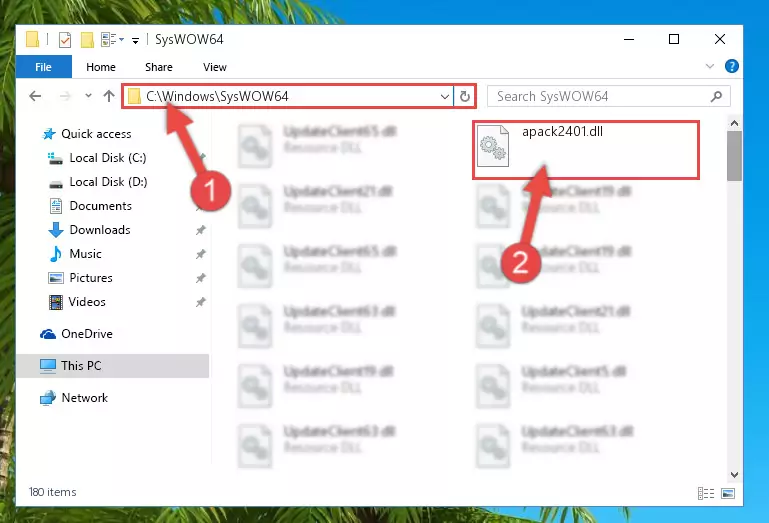Click the OneDrive cloud icon

pos(48,334)
